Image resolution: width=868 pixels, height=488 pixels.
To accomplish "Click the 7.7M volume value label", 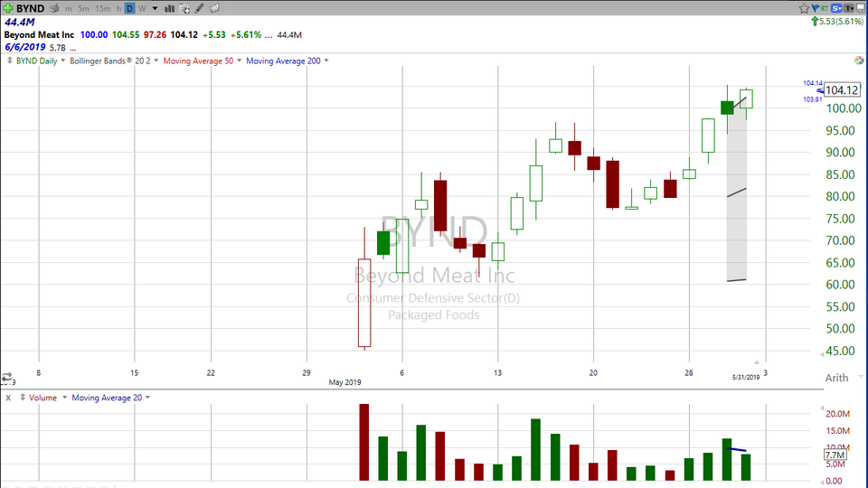I will (x=835, y=455).
